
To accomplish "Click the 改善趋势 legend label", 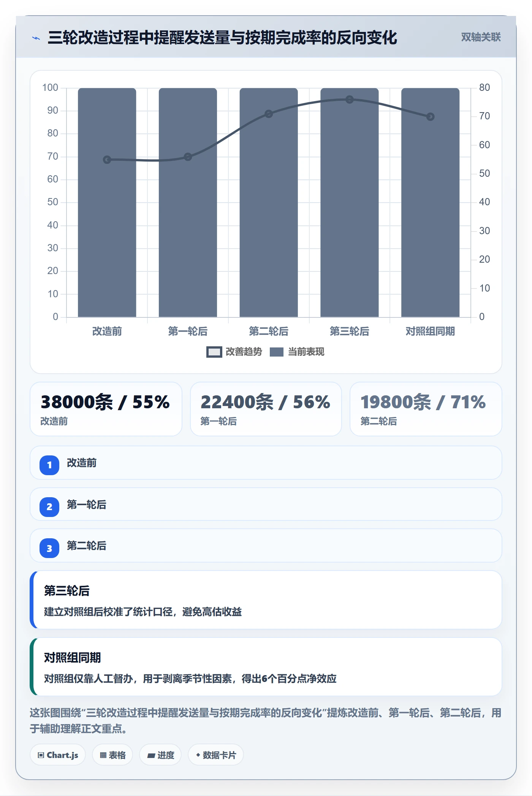I will [x=244, y=352].
